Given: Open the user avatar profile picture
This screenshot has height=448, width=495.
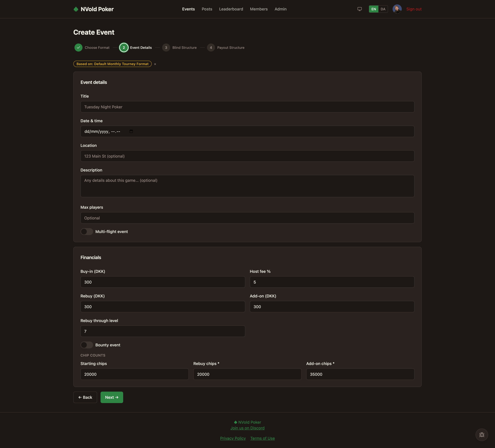Looking at the screenshot, I should 397,9.
